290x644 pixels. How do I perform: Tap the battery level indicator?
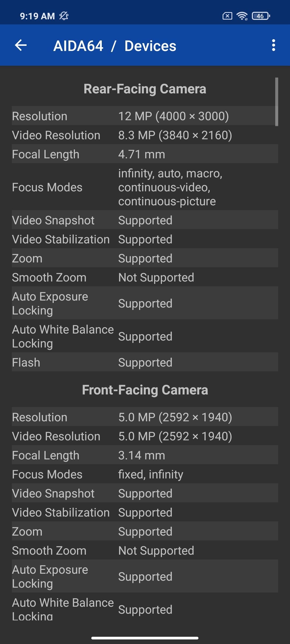point(261,16)
